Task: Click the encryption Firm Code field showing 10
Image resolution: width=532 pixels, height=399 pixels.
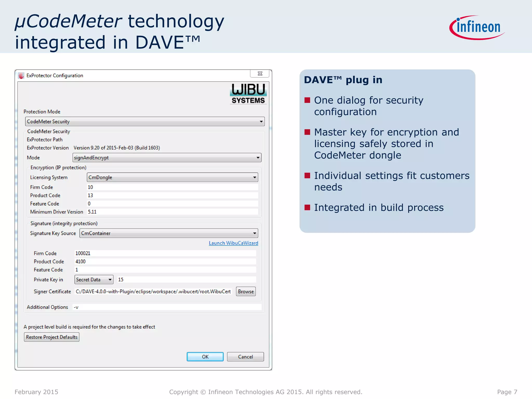Action: coord(172,187)
